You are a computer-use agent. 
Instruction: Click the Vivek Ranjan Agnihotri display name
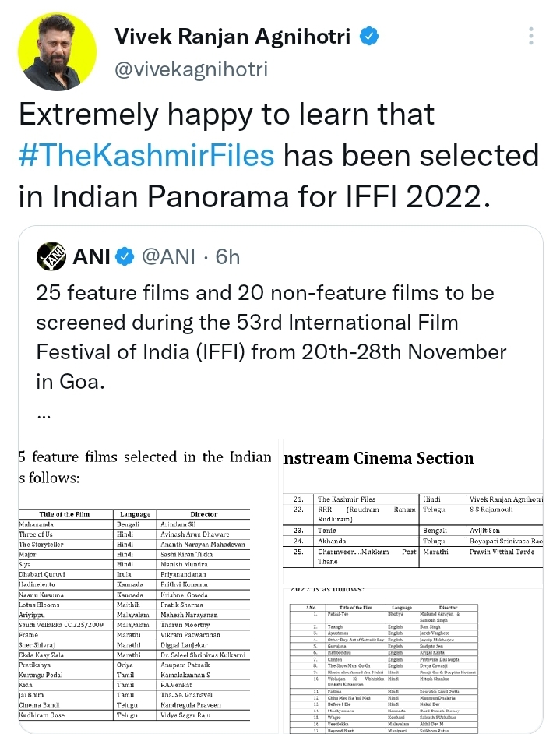(x=233, y=36)
